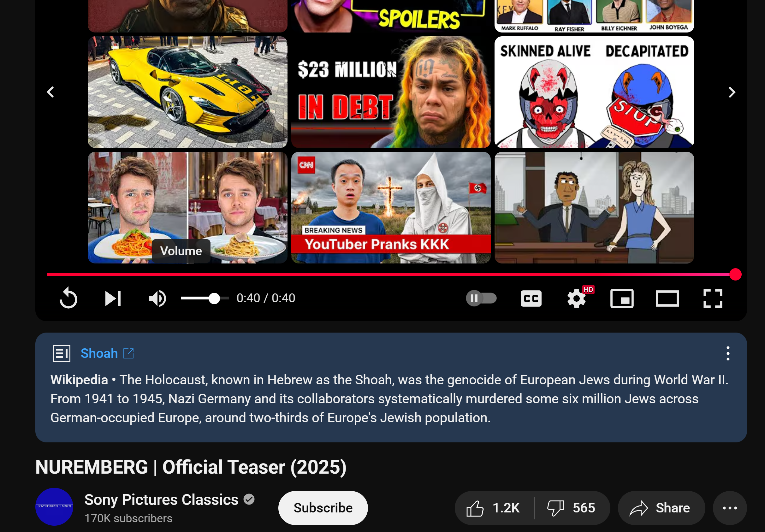Show next suggested videos chevron
Viewport: 765px width, 532px height.
731,92
